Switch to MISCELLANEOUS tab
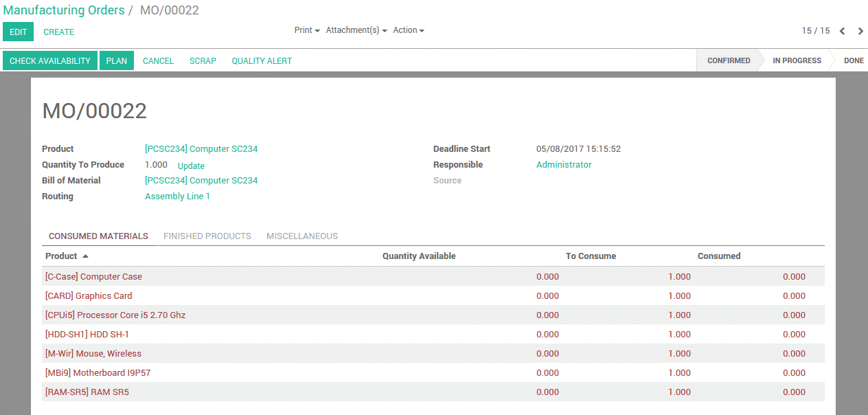Image resolution: width=868 pixels, height=415 pixels. (302, 236)
